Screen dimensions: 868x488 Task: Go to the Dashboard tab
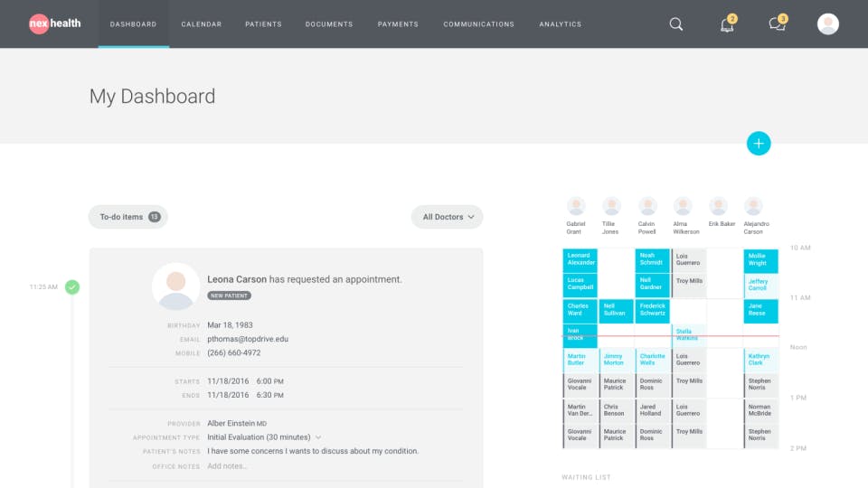134,24
